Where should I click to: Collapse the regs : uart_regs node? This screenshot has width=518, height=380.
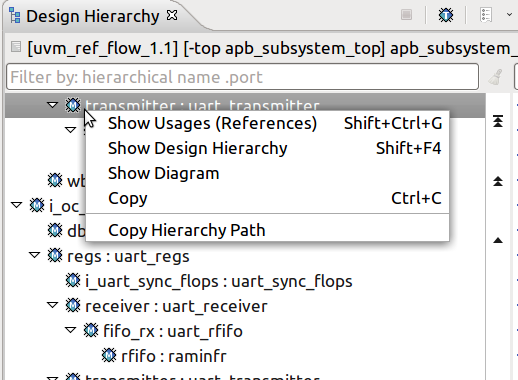pyautogui.click(x=34, y=255)
